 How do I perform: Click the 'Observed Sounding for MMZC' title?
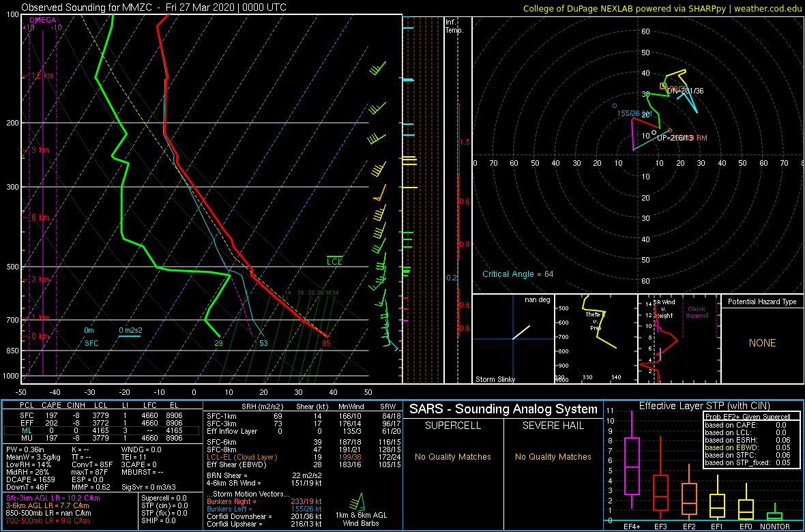pyautogui.click(x=154, y=8)
